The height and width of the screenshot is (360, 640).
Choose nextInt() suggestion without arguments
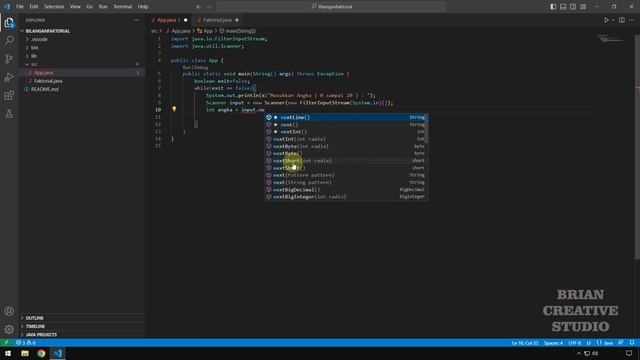point(345,132)
